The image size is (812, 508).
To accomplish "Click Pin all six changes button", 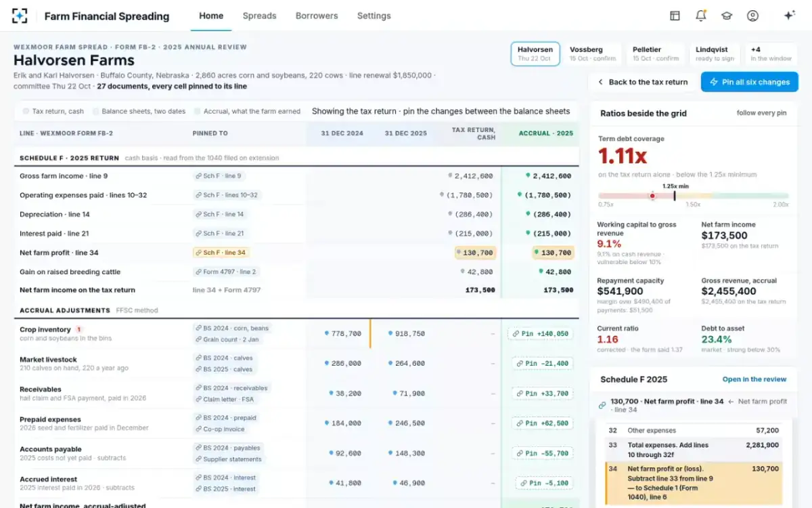I will pyautogui.click(x=750, y=82).
